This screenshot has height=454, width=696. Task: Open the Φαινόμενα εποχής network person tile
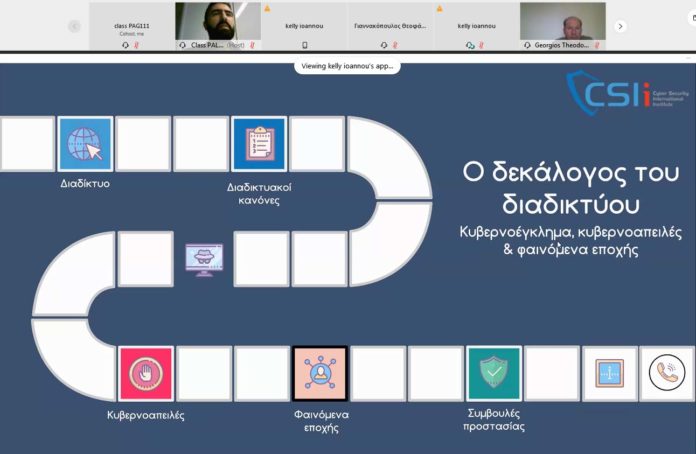(320, 373)
